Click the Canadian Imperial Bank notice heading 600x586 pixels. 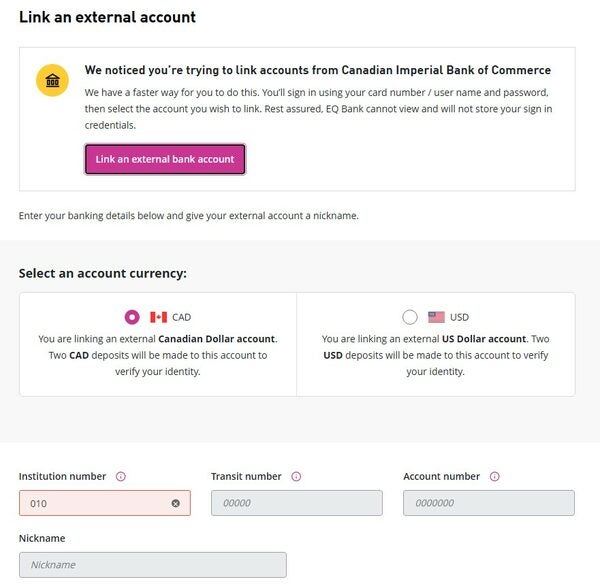tap(317, 71)
